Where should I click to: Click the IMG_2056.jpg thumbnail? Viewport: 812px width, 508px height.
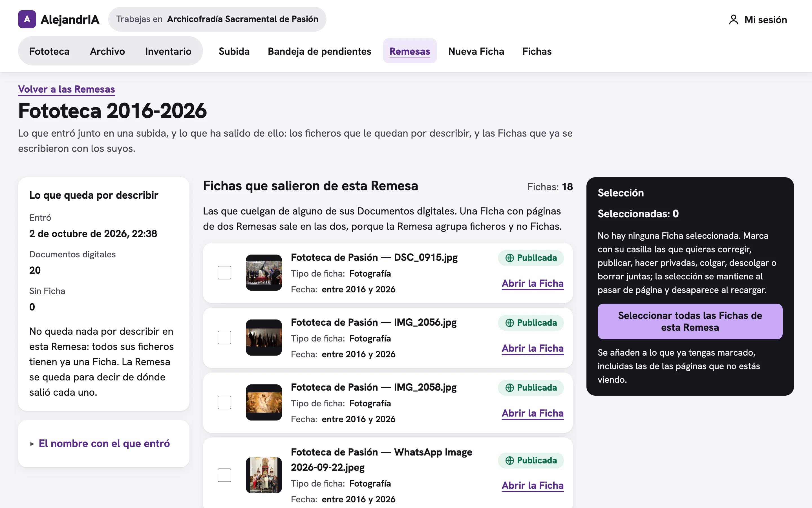pyautogui.click(x=264, y=337)
